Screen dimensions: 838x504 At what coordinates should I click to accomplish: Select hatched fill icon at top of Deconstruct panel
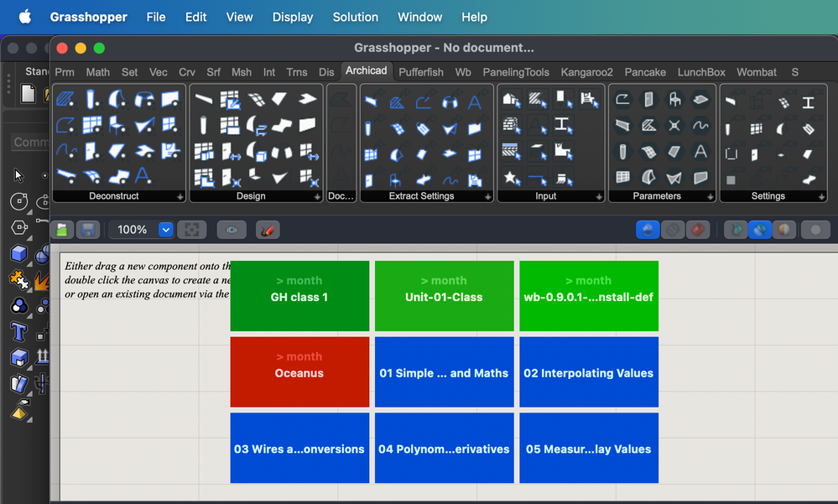(65, 99)
